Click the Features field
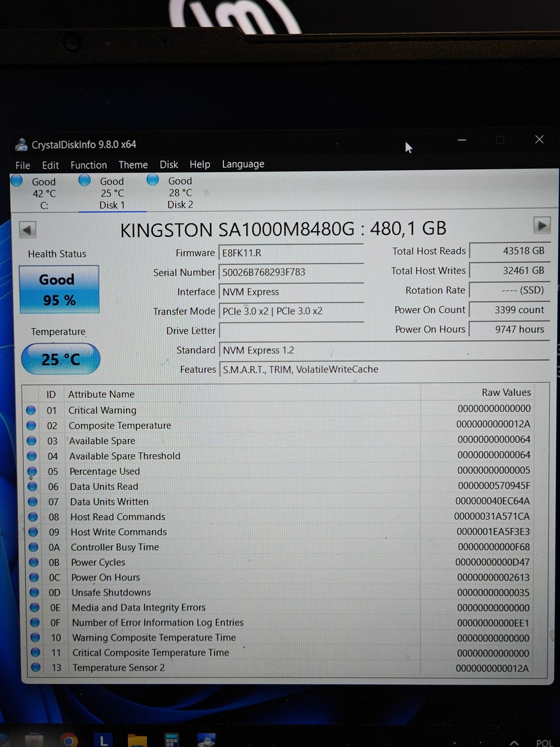This screenshot has height=747, width=560. 384,369
